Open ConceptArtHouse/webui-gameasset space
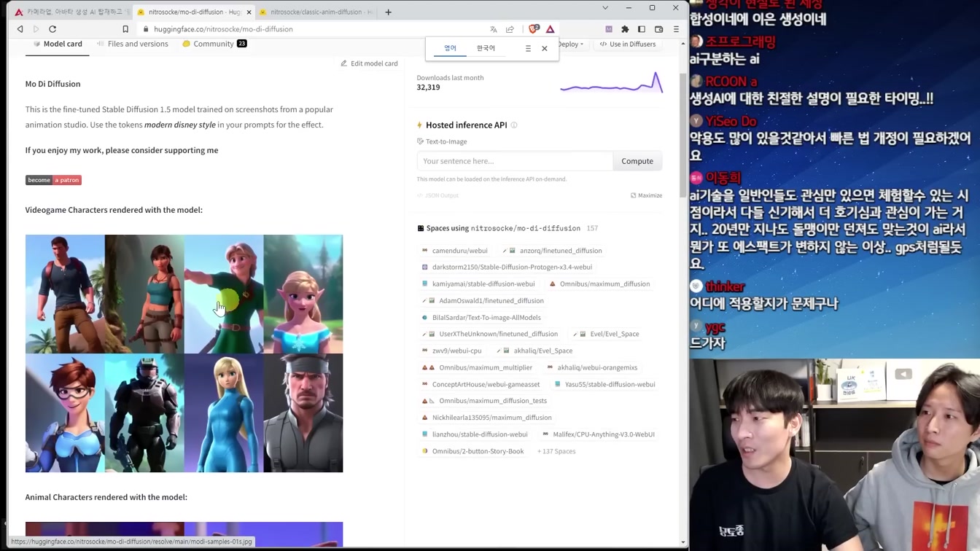This screenshot has height=551, width=980. (481, 384)
